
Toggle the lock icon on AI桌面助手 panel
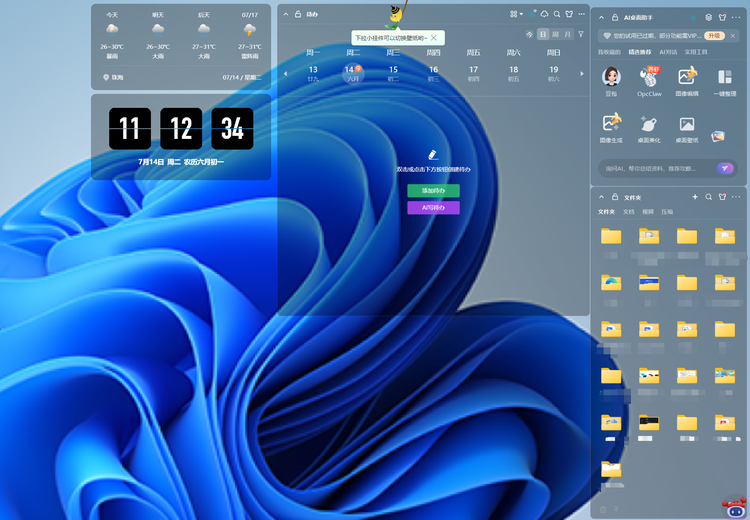pyautogui.click(x=615, y=17)
